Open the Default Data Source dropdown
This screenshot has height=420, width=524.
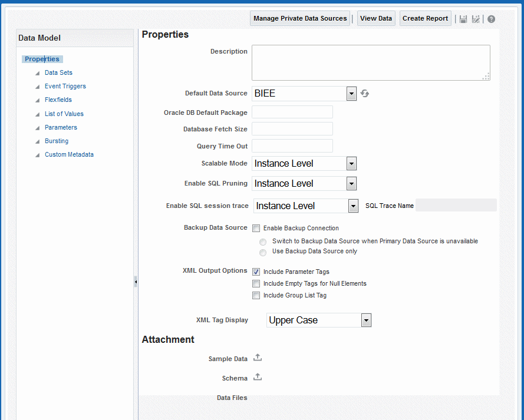tap(351, 93)
